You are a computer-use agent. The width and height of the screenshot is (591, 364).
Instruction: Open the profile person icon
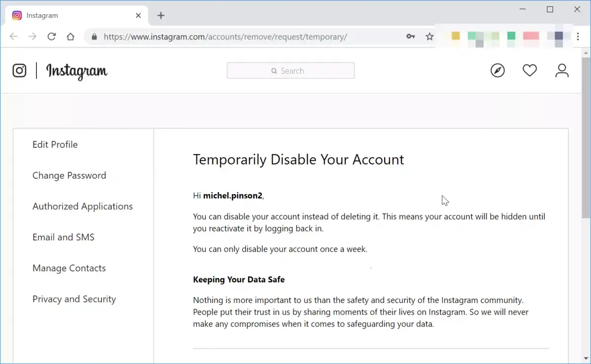562,70
